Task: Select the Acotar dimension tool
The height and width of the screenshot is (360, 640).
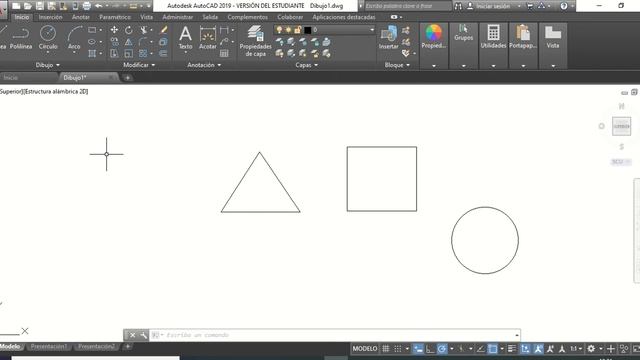Action: (x=207, y=38)
